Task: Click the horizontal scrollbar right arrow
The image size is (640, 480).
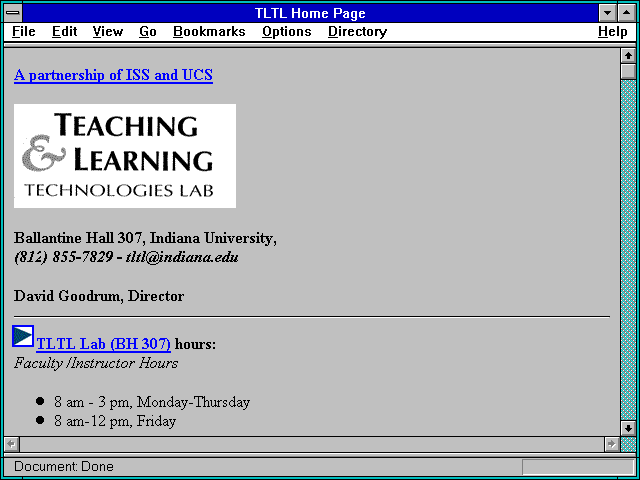Action: (612, 444)
